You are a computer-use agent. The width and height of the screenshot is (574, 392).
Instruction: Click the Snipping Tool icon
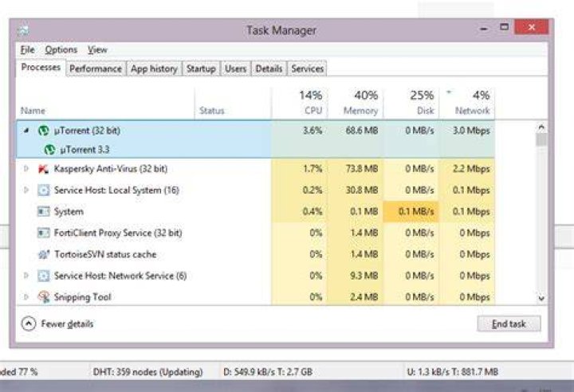pyautogui.click(x=44, y=297)
